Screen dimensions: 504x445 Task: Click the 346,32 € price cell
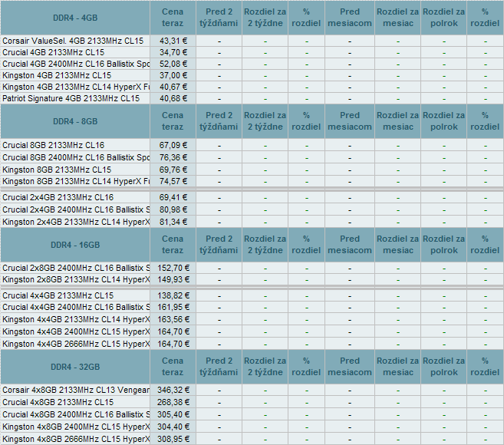click(173, 390)
